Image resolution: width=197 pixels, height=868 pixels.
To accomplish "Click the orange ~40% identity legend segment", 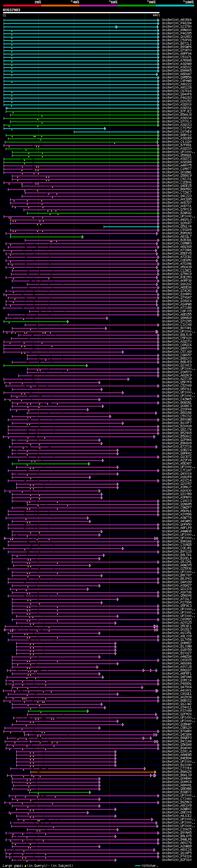I will [x=60, y=6].
